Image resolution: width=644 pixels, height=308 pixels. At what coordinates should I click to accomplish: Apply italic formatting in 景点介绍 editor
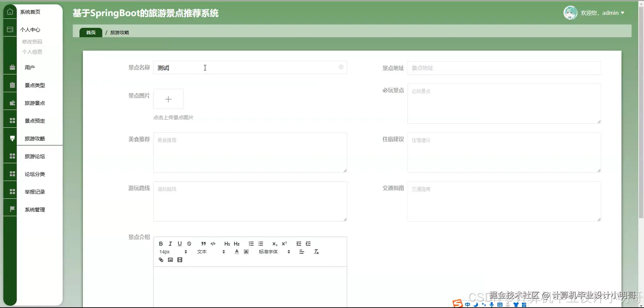[170, 244]
